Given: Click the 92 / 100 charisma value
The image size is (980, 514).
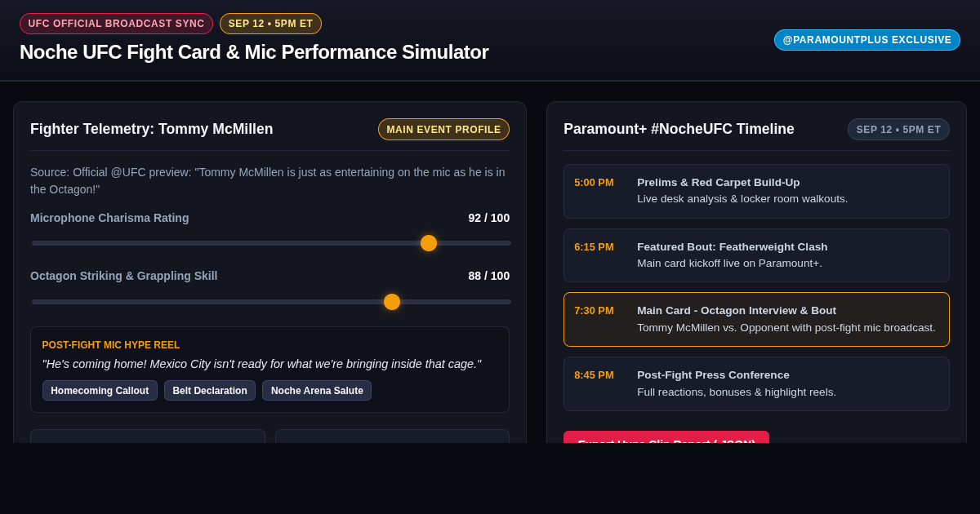Looking at the screenshot, I should coord(488,218).
